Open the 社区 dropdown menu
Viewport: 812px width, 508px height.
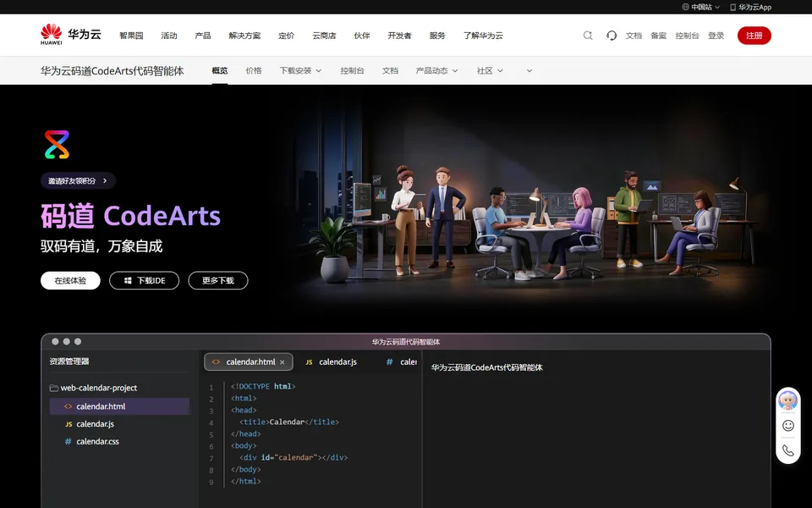(x=490, y=70)
